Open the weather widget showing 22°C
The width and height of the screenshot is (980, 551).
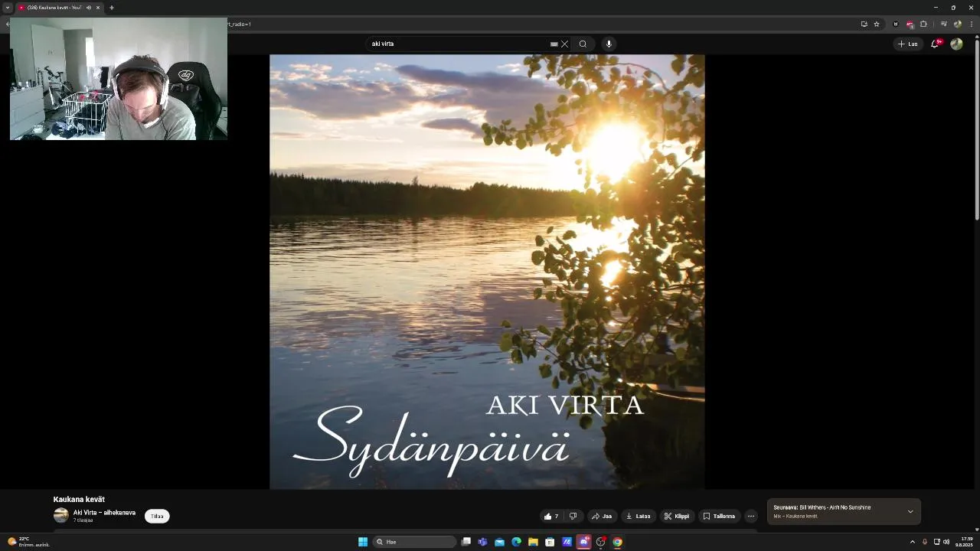(x=28, y=542)
